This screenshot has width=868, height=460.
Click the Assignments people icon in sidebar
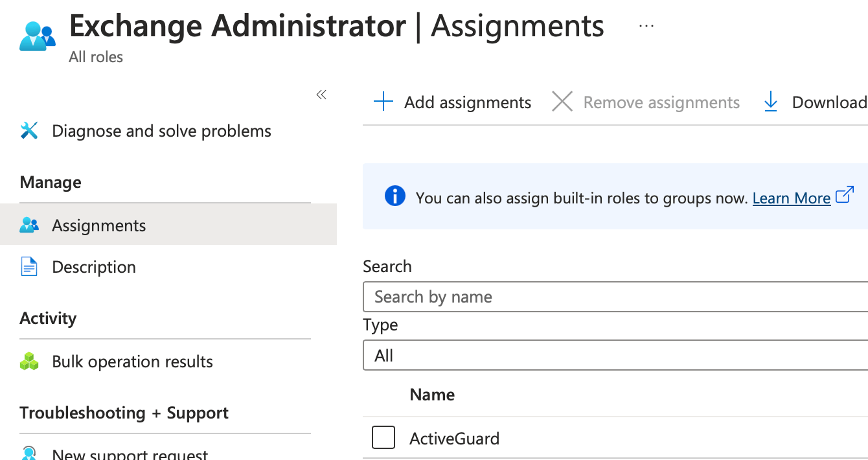click(30, 225)
